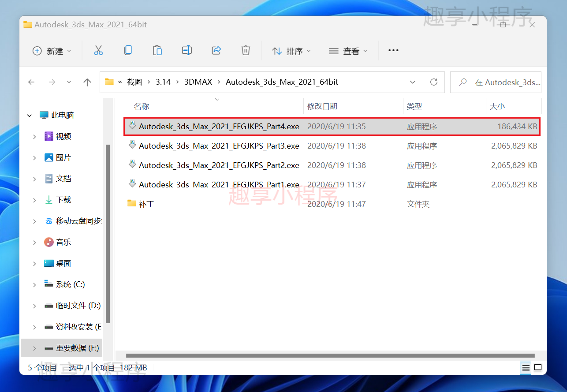
Task: Go forward with the right arrow
Action: [x=52, y=82]
